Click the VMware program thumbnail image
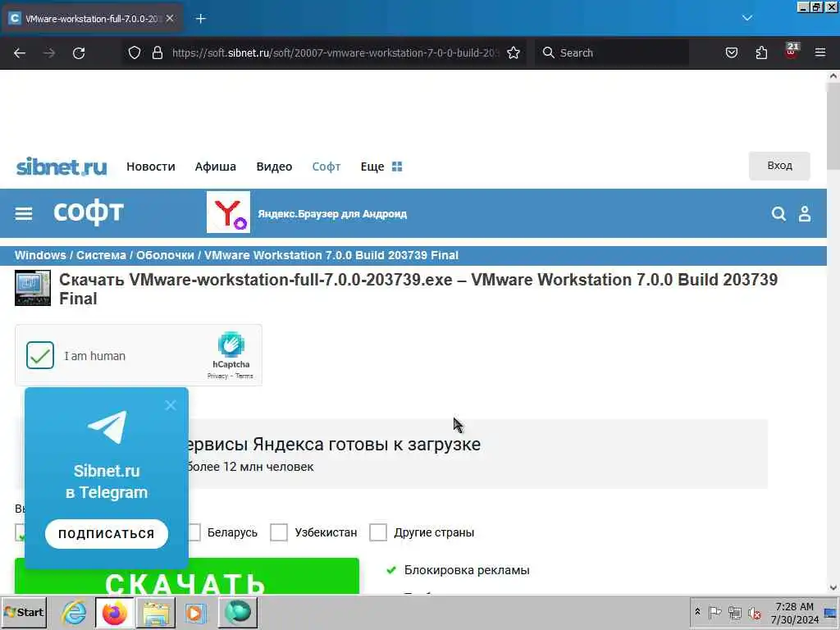 pos(33,288)
